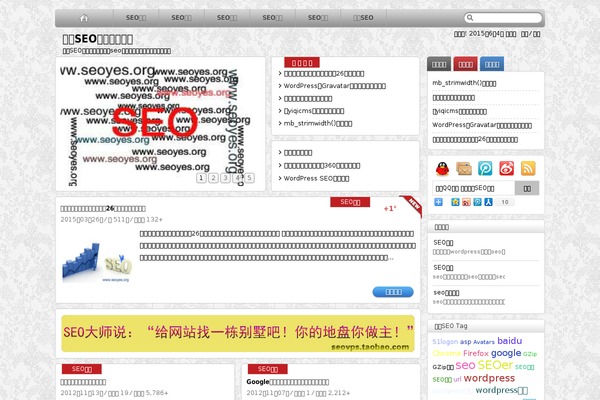Viewport: 600px width, 400px height.
Task: Open the Firefox tag
Action: pos(476,353)
